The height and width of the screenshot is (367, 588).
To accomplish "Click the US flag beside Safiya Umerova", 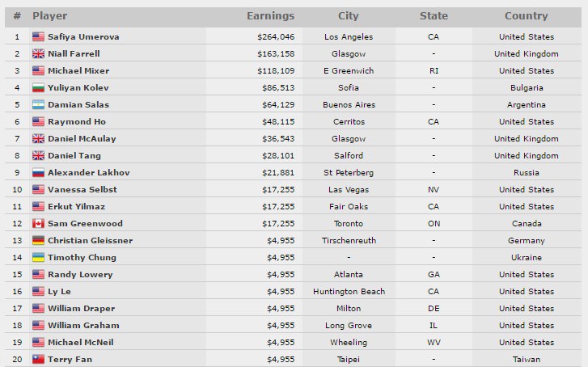I will 38,37.
